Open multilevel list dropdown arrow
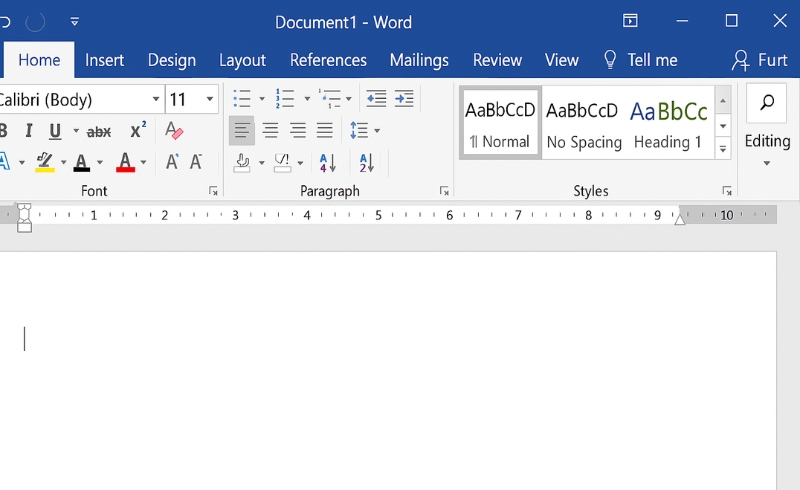Screen dimensions: 800x490 click(348, 99)
